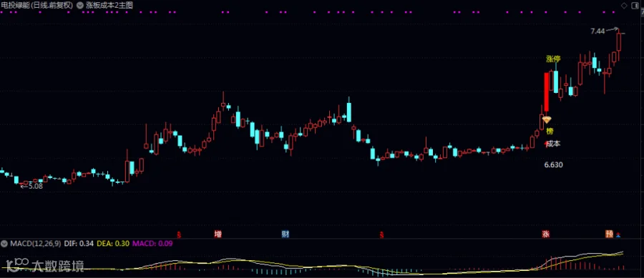Image resolution: width=644 pixels, height=278 pixels.
Task: Click the diamond icon at chart top-right
Action: 624,5
